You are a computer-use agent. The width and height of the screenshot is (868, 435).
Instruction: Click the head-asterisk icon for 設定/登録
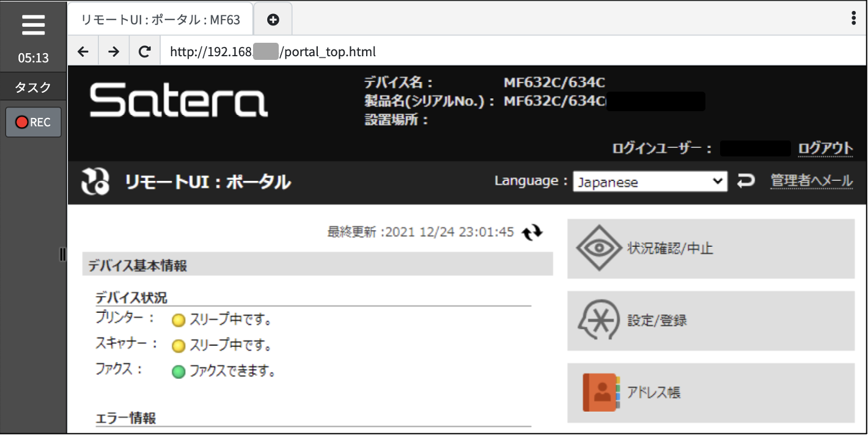(600, 320)
